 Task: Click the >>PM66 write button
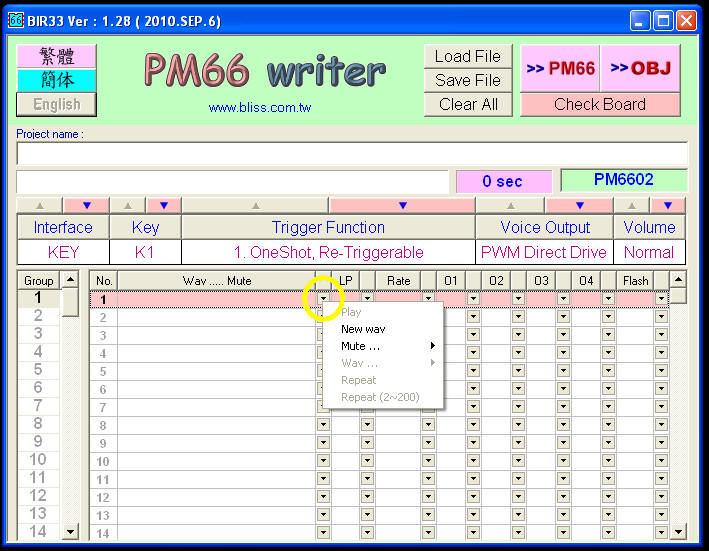560,68
